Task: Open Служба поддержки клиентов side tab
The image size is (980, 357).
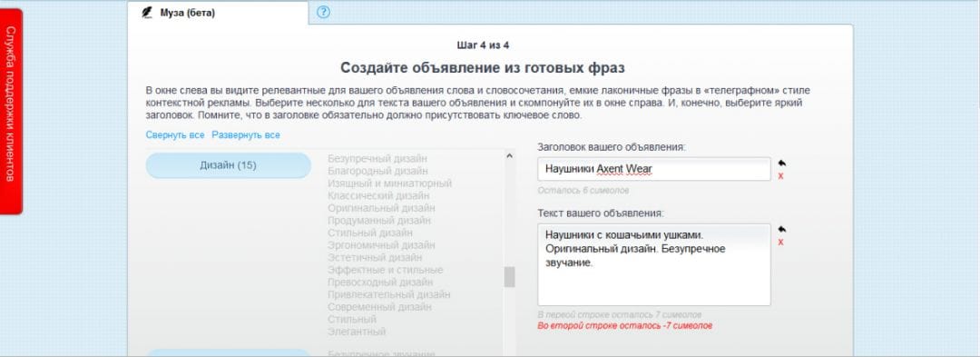Action: tap(11, 112)
